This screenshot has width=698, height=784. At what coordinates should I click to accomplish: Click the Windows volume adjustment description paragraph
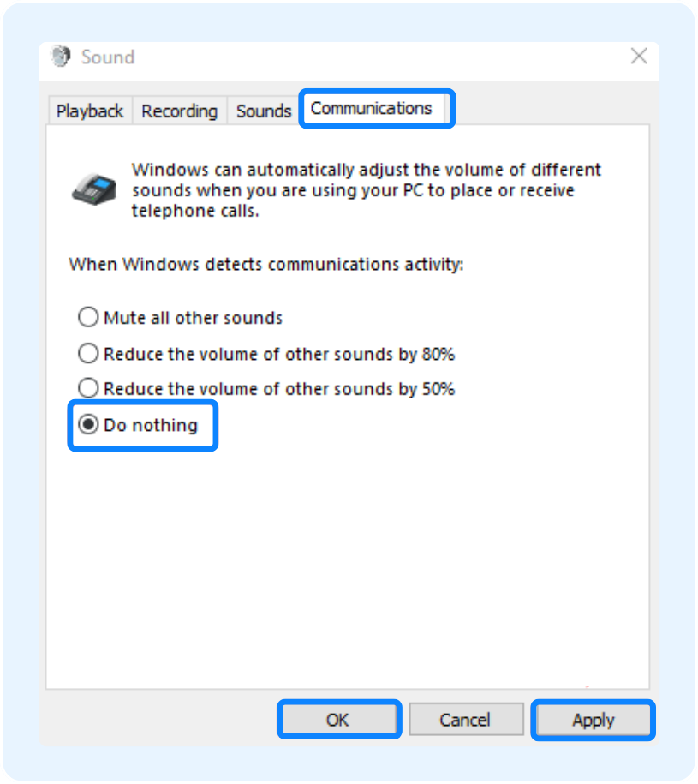pyautogui.click(x=366, y=190)
